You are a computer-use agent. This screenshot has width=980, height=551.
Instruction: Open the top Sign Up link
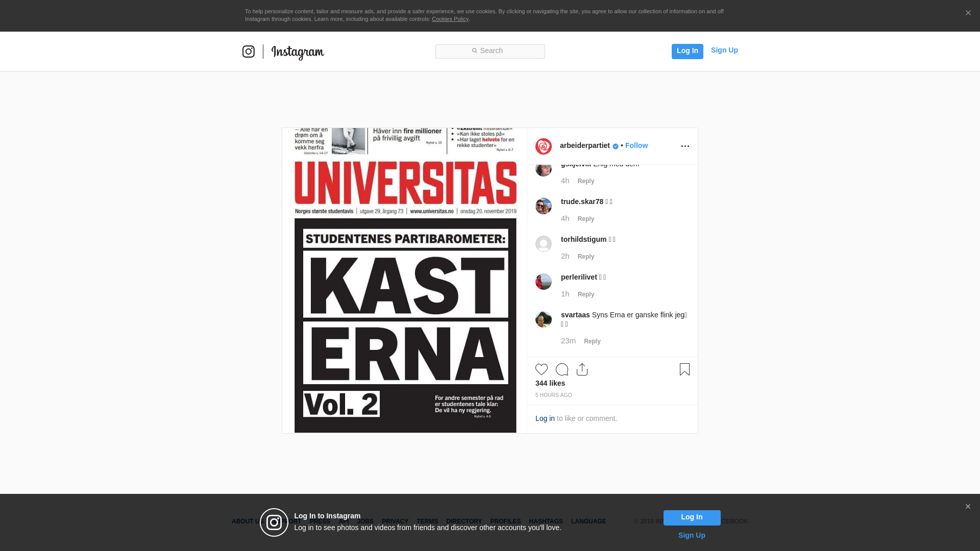point(724,50)
